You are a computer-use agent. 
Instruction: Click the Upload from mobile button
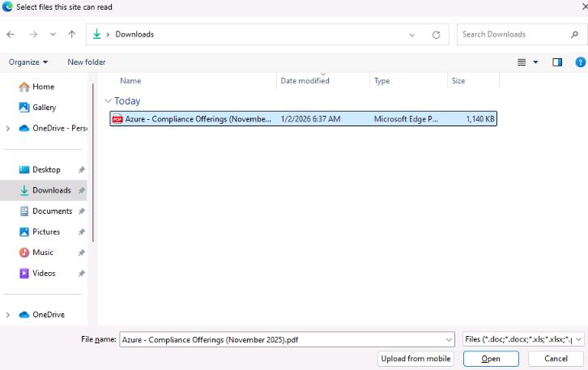(x=415, y=359)
